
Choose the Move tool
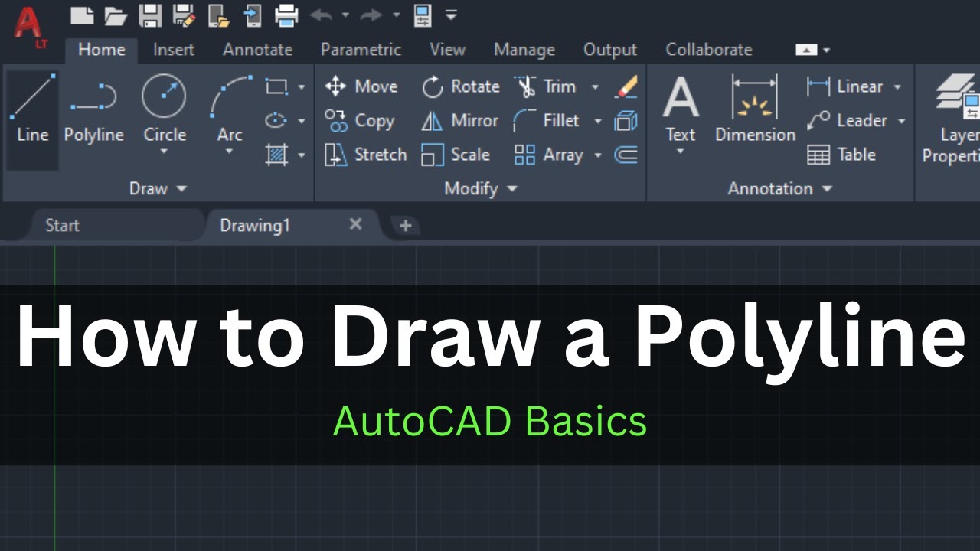[x=361, y=86]
